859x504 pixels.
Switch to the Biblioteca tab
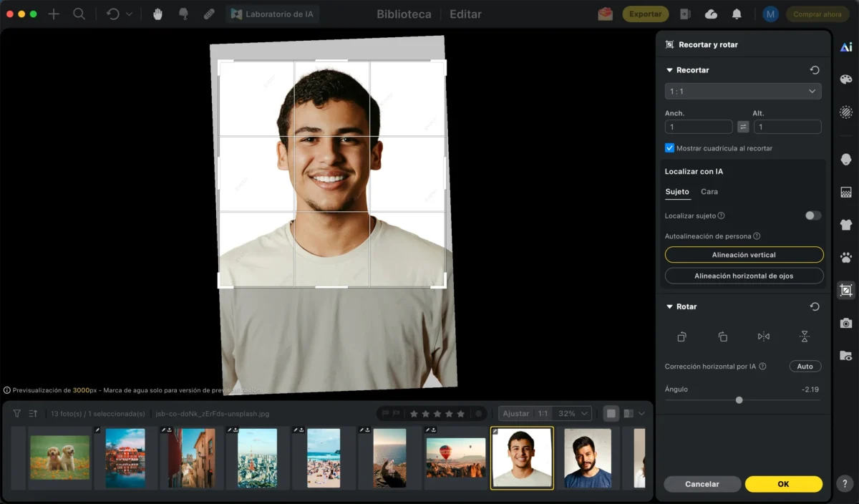pos(404,14)
